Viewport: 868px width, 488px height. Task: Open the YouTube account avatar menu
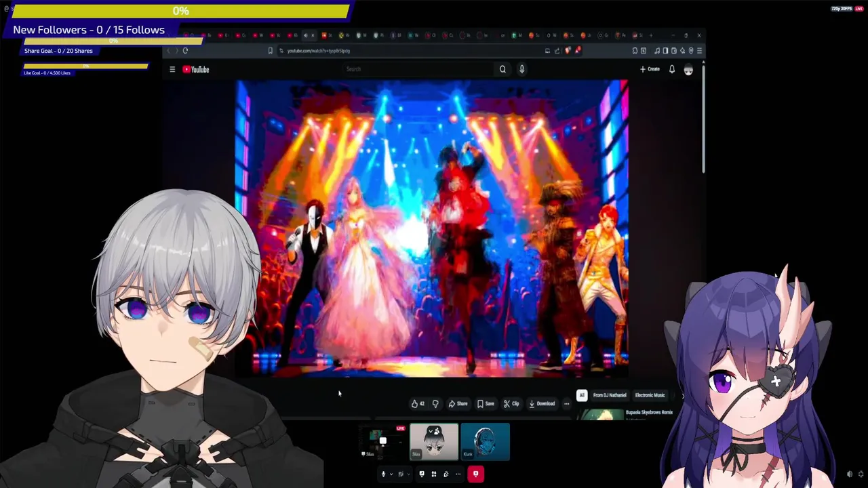(x=688, y=70)
